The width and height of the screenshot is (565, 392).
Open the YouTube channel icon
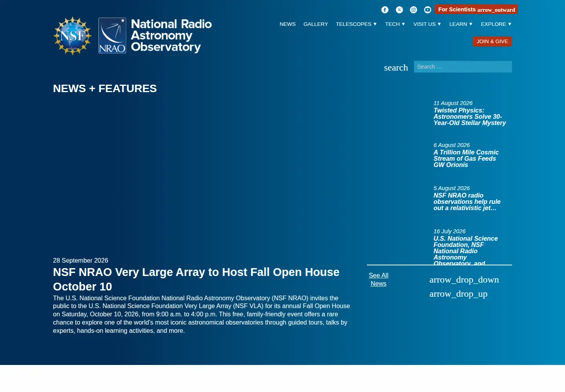(x=428, y=10)
